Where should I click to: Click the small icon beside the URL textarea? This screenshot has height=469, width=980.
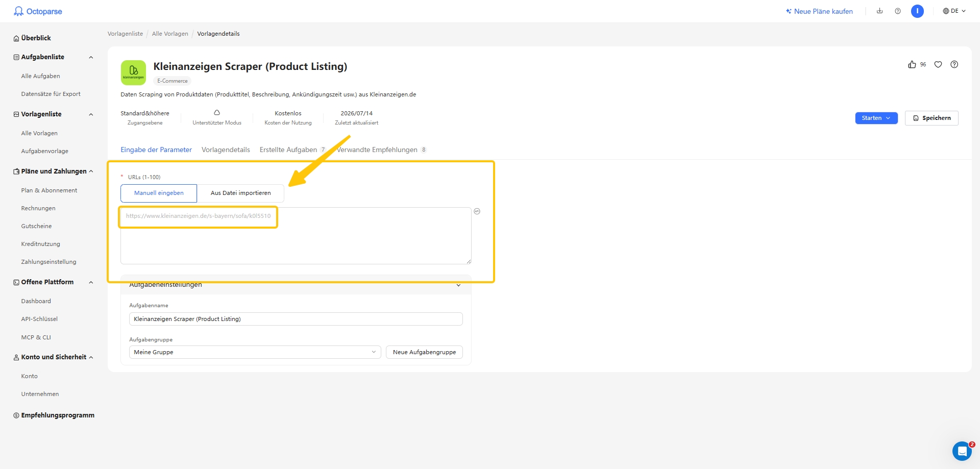pyautogui.click(x=477, y=211)
